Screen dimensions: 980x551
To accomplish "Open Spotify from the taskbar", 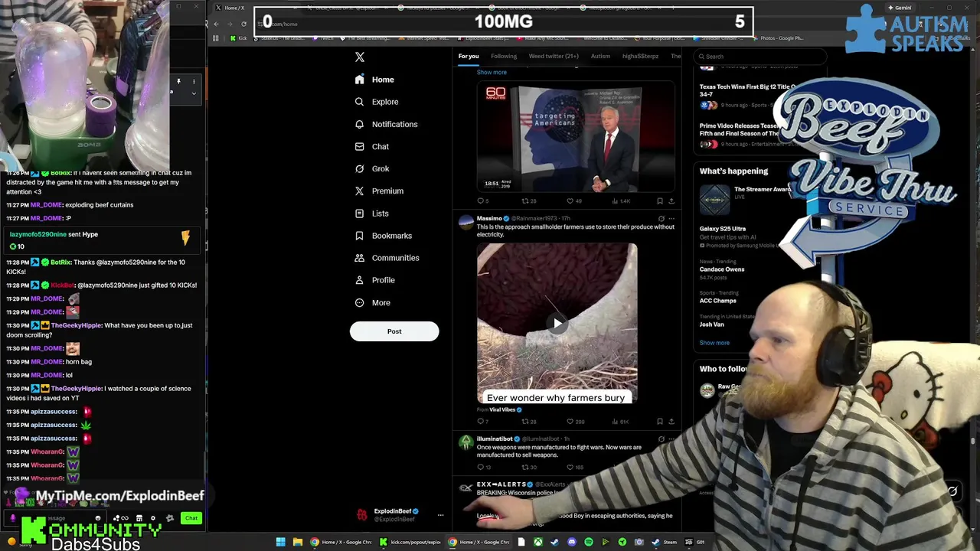I will coord(588,543).
